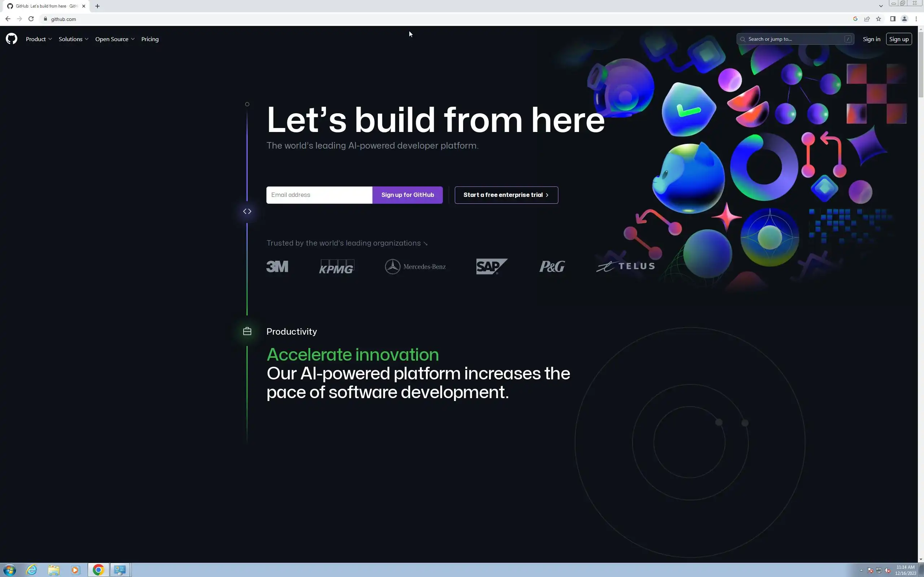Click the GitHub Octocat logo

pyautogui.click(x=12, y=39)
